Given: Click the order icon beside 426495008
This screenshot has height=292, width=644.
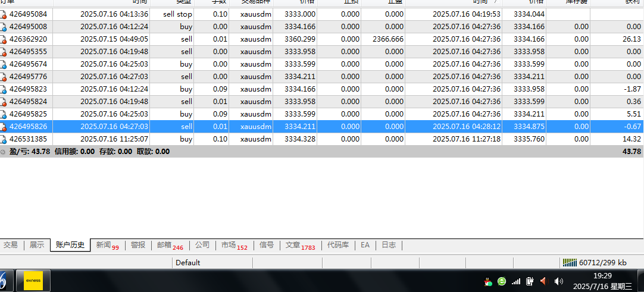Looking at the screenshot, I should (x=4, y=27).
